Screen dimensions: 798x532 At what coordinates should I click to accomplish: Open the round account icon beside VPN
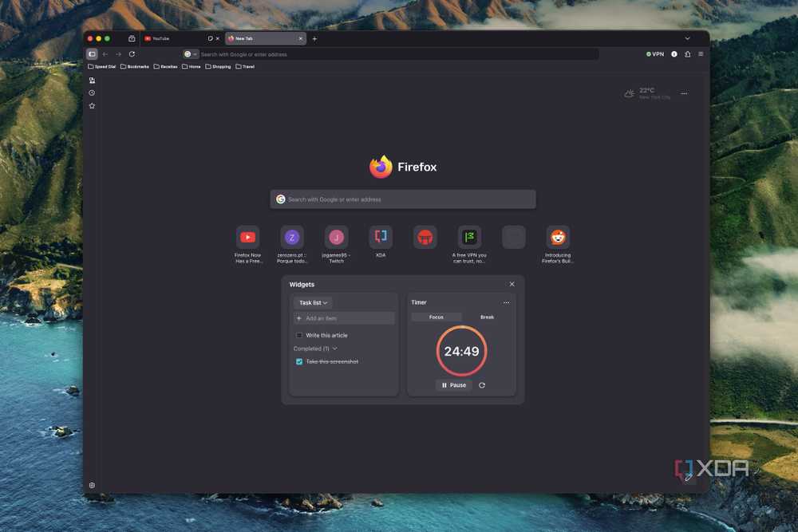tap(674, 54)
